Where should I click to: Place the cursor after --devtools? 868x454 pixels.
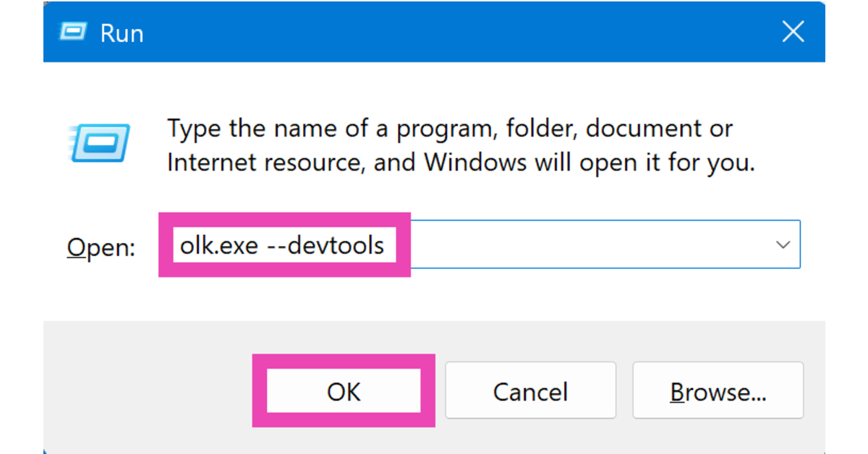[x=386, y=244]
